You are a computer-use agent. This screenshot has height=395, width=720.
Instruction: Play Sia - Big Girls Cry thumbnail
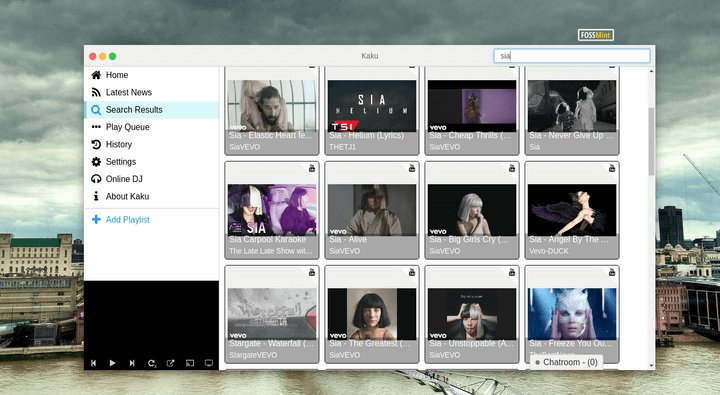472,210
